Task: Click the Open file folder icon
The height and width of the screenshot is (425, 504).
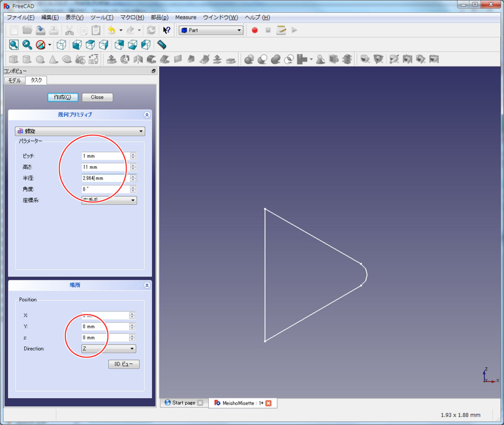Action: [x=28, y=30]
